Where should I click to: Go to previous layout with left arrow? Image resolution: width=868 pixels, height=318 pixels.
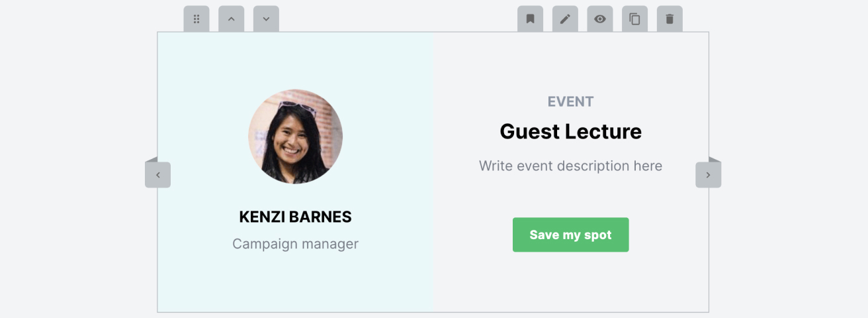[157, 175]
